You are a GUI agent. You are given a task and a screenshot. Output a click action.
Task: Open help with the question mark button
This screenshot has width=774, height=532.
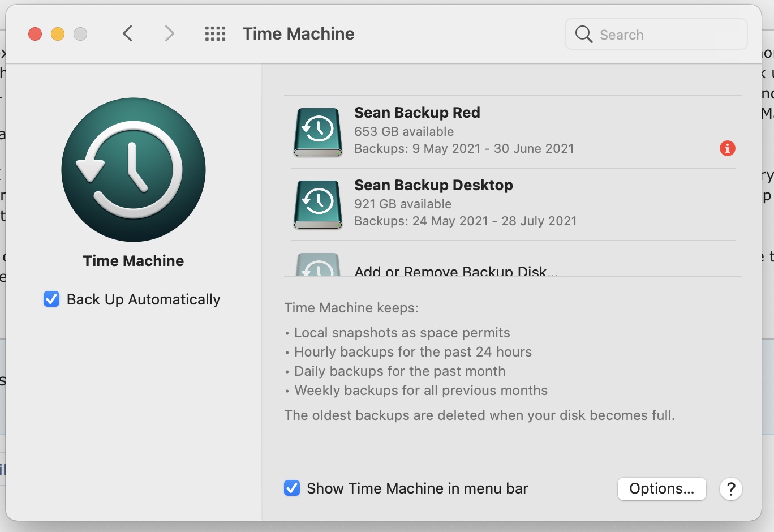730,489
